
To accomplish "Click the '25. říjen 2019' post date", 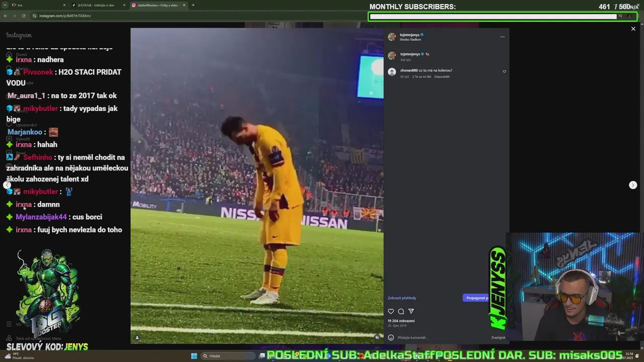I will pos(397,326).
